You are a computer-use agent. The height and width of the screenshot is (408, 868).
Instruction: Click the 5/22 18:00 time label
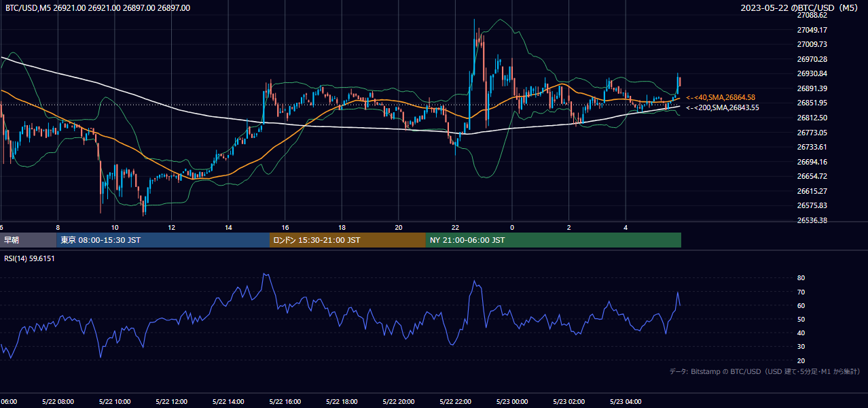point(342,401)
